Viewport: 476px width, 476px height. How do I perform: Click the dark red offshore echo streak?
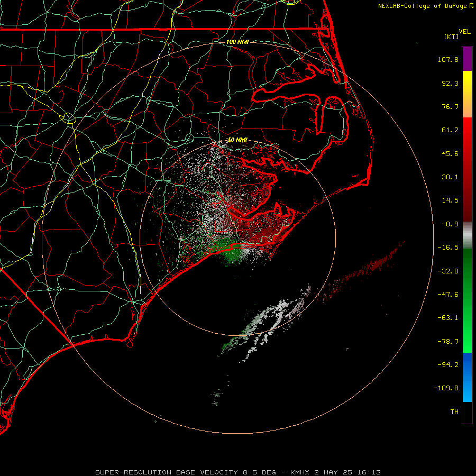[361, 272]
